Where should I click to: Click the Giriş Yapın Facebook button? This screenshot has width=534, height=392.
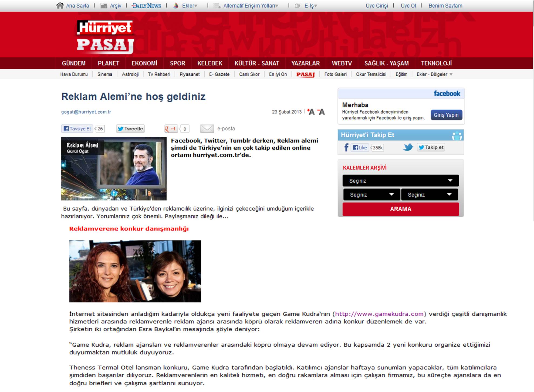click(446, 115)
